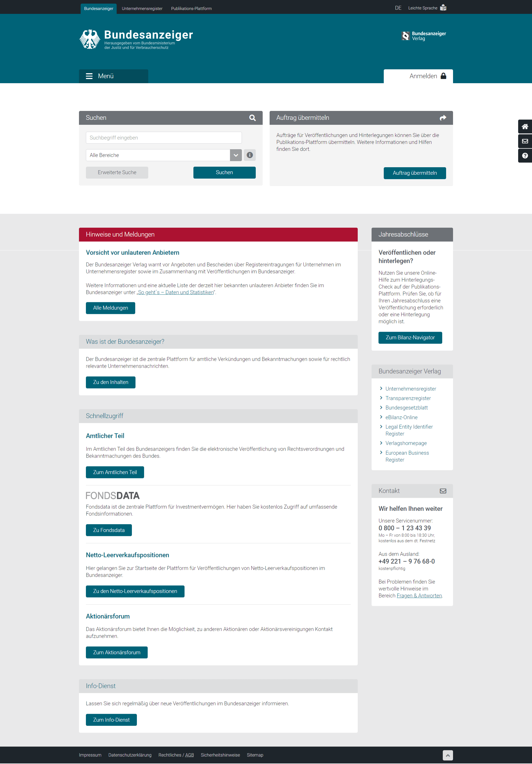Click the Suchen search input field

click(x=164, y=138)
